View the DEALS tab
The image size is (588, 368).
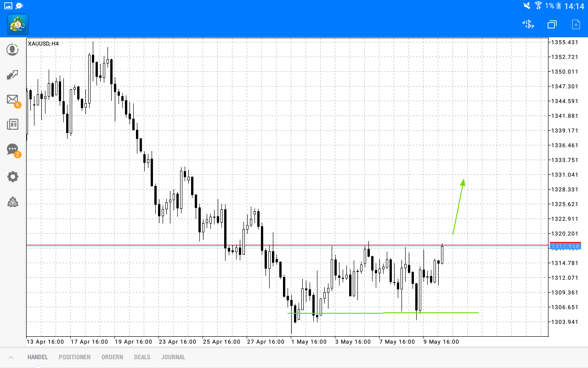tap(142, 357)
